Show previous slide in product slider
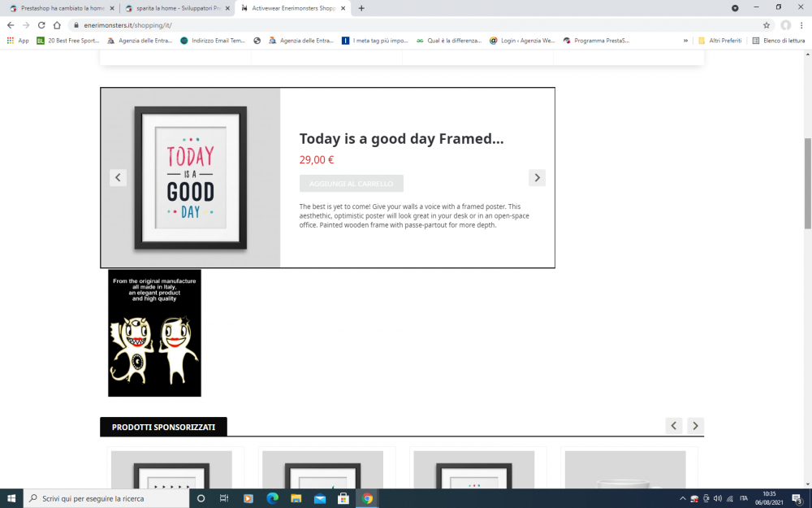812x508 pixels. [x=118, y=178]
